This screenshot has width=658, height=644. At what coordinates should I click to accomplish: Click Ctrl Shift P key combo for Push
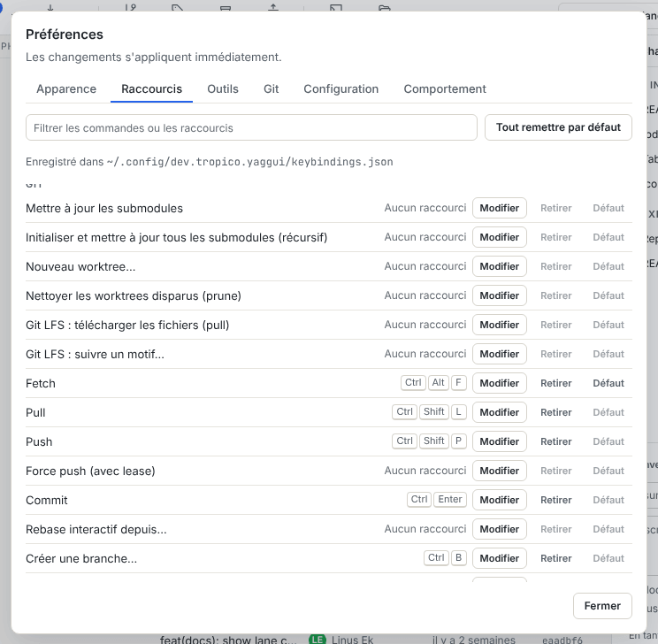[429, 441]
